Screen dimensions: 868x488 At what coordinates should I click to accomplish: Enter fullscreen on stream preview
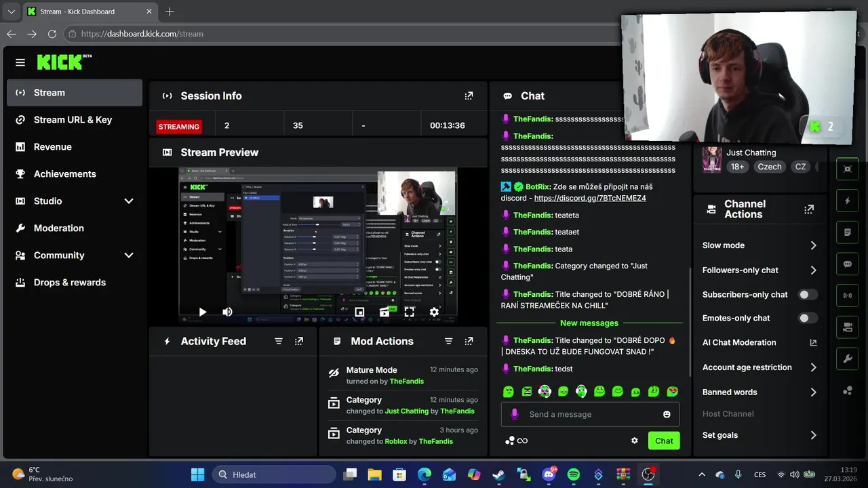point(410,312)
